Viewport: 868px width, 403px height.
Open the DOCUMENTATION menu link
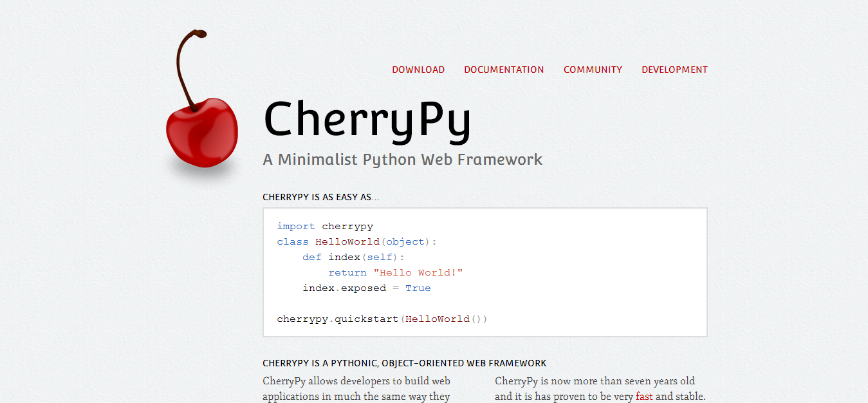pos(504,70)
